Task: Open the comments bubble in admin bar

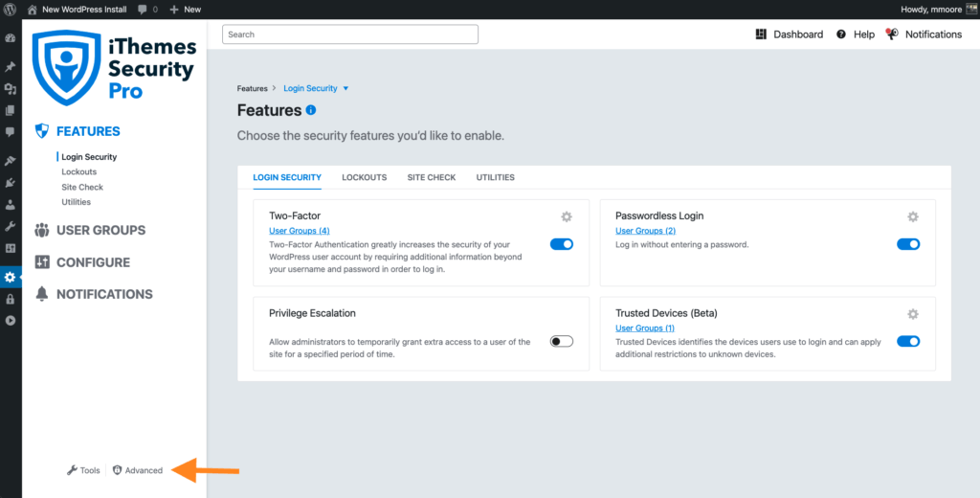Action: click(143, 10)
